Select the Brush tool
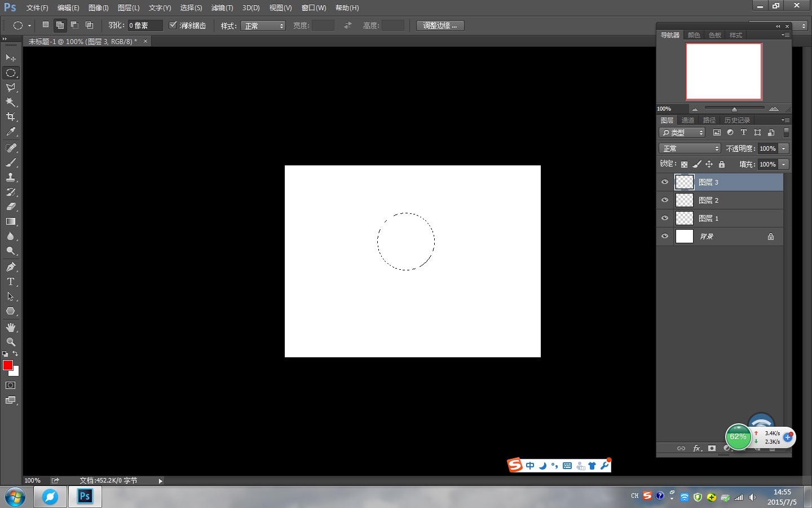Screen dimensions: 812x508 [x=11, y=163]
